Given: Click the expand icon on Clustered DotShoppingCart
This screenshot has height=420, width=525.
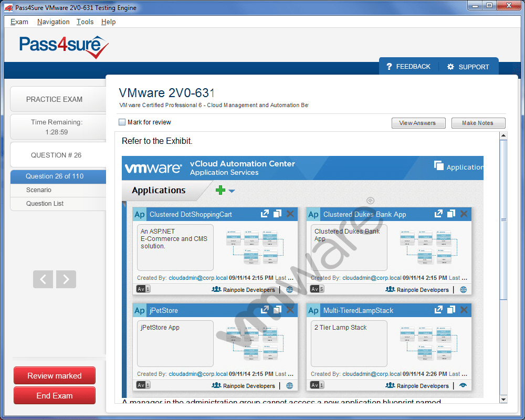Looking at the screenshot, I should pos(265,213).
